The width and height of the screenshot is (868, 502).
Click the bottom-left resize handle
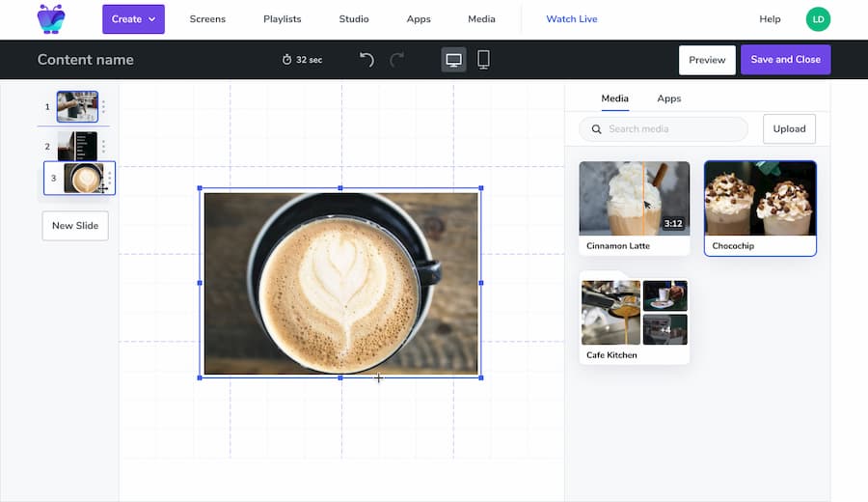pos(200,377)
